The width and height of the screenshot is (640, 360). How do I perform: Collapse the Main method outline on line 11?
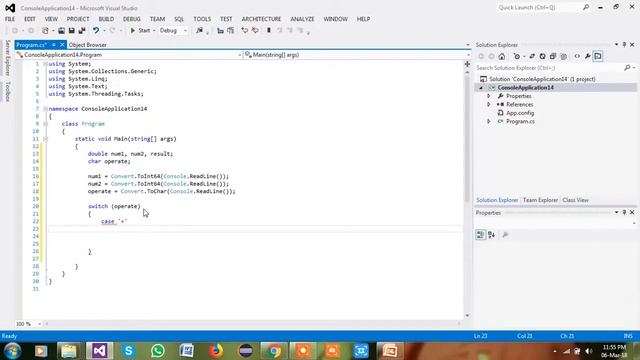click(45, 139)
